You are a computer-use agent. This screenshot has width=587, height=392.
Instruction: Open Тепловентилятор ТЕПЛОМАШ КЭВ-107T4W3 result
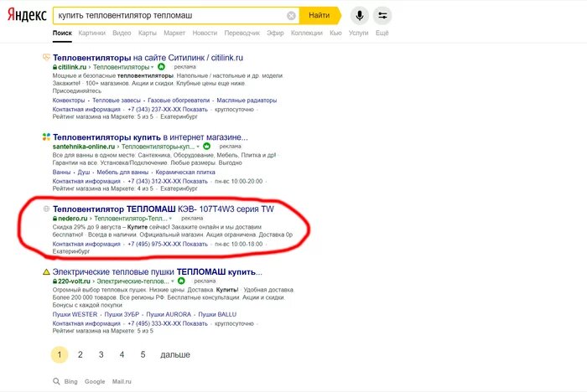164,209
